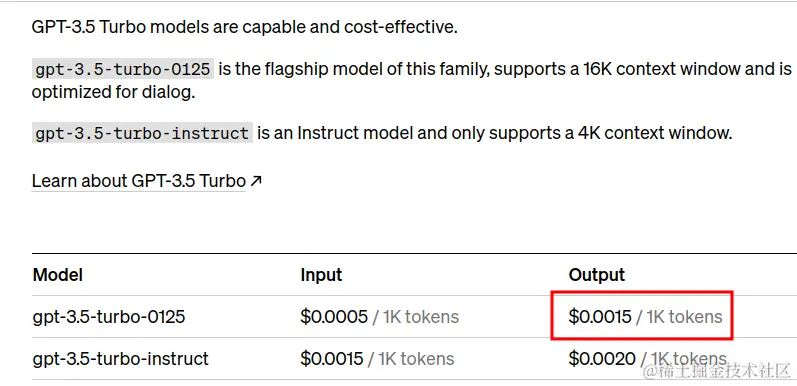Select the gpt-3.5-turbo-instruct inline code label

pyautogui.click(x=142, y=133)
